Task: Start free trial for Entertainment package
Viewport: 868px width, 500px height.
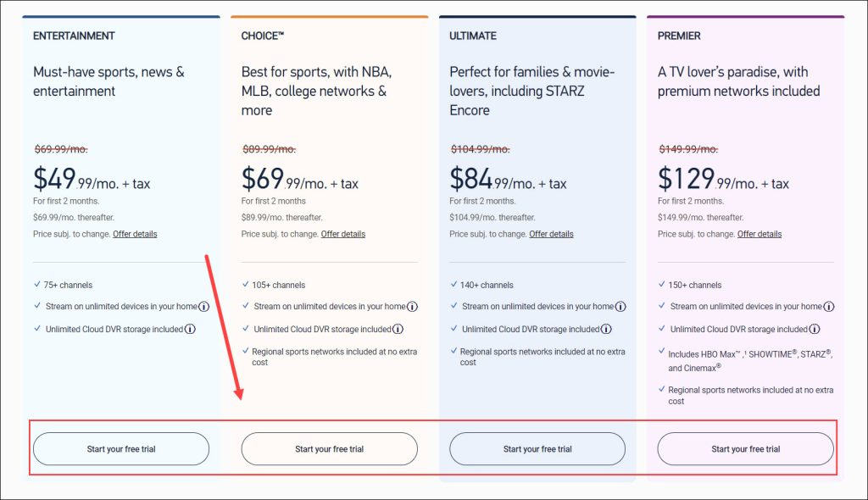Action: coord(121,449)
